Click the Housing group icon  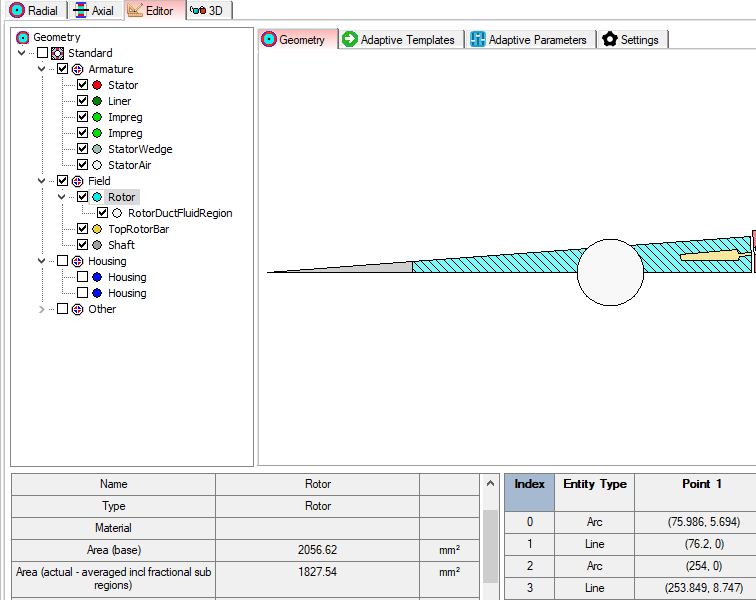pyautogui.click(x=77, y=261)
